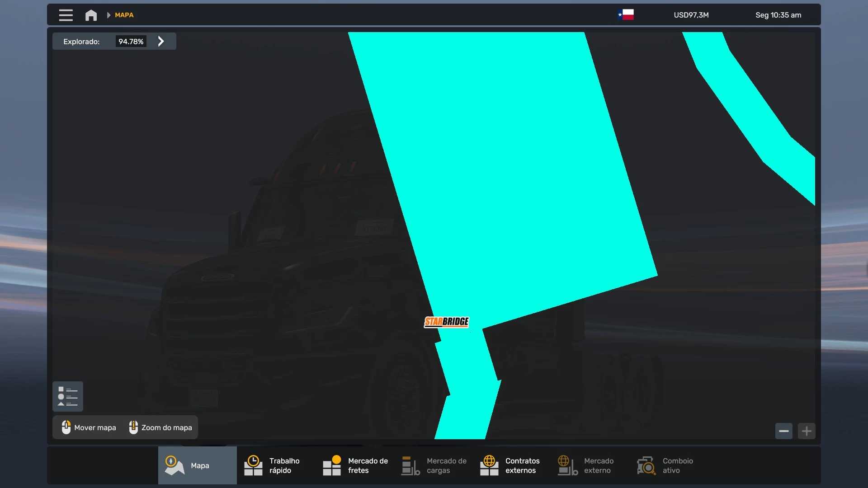Screen dimensions: 868x488
Task: Select the Mapa tab
Action: coord(197,465)
